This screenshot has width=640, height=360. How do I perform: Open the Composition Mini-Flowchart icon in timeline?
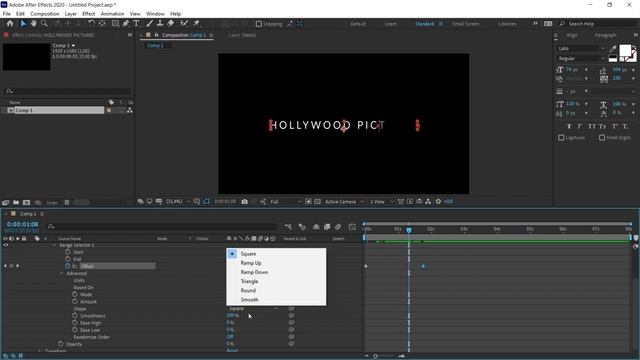pyautogui.click(x=288, y=227)
